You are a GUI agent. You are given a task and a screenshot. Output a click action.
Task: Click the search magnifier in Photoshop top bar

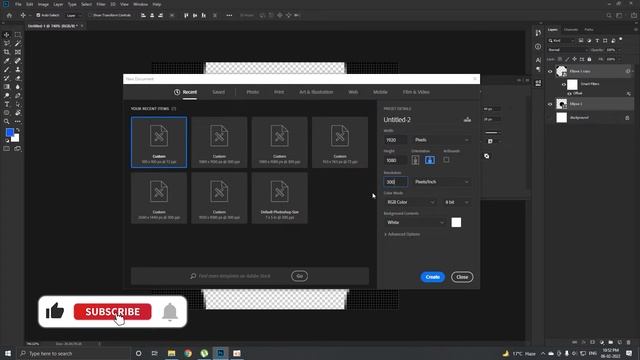(609, 15)
